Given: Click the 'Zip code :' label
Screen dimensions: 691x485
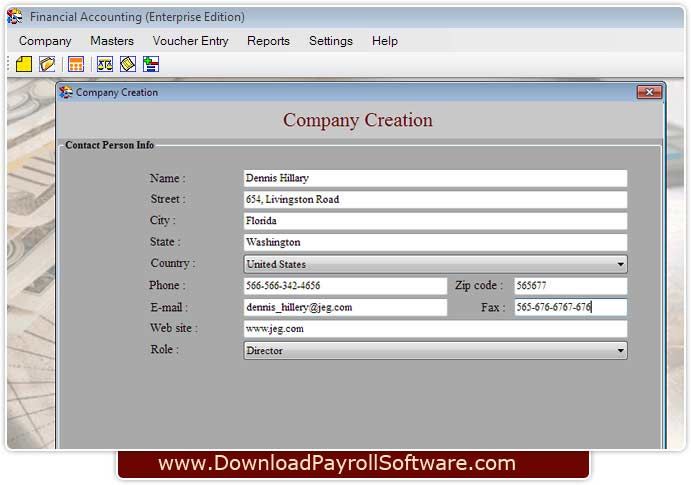Looking at the screenshot, I should (479, 285).
